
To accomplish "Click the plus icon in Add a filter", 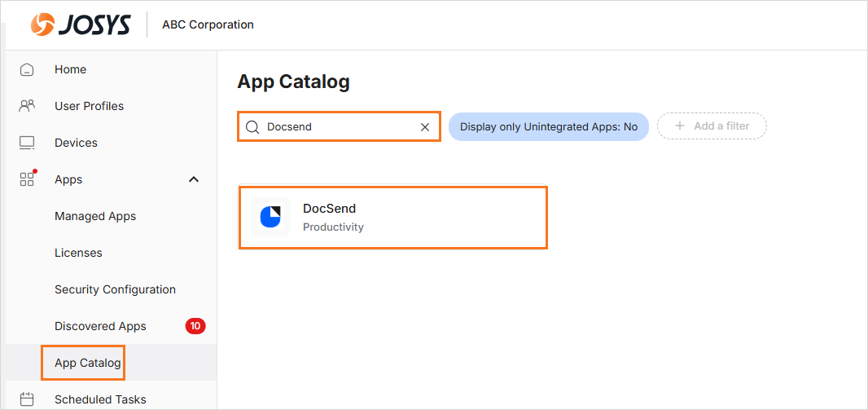I will [680, 126].
